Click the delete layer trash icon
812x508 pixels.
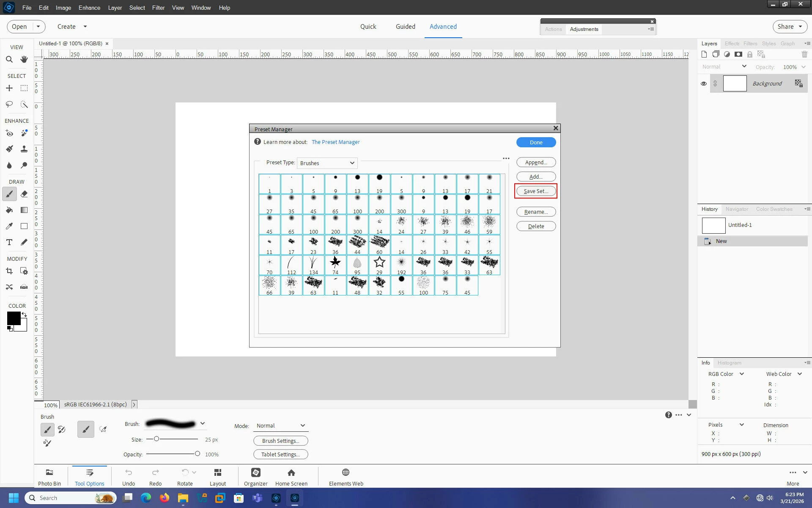click(804, 54)
